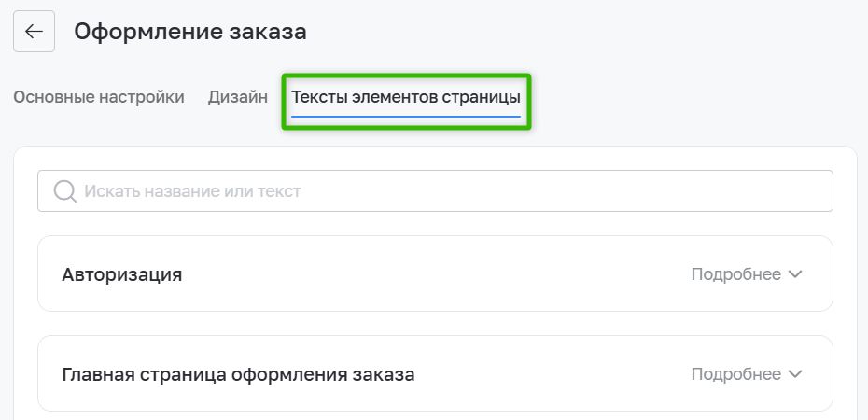The height and width of the screenshot is (420, 868).
Task: Click the Главная страница оформления заказа title
Action: click(238, 374)
